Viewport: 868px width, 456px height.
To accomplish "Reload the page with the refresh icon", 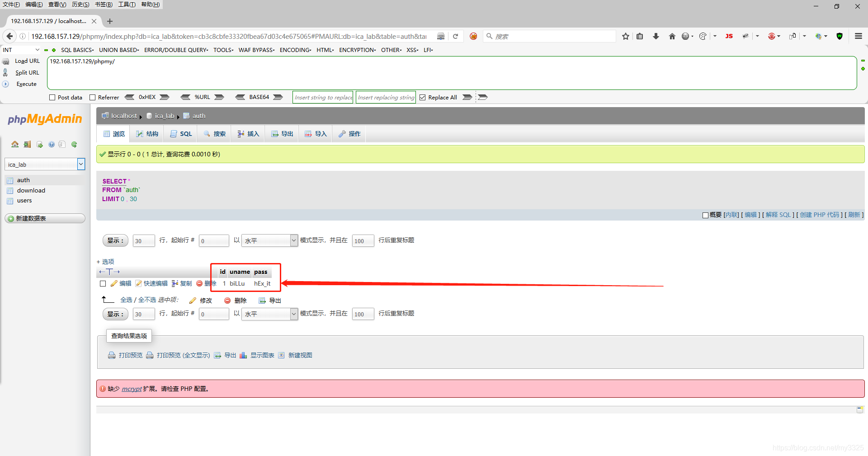I will (456, 36).
